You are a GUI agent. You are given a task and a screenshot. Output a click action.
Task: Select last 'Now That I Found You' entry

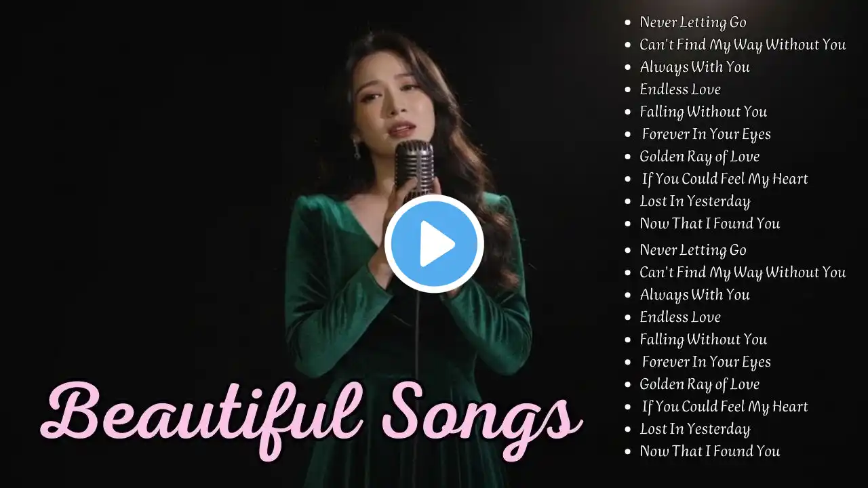[709, 451]
